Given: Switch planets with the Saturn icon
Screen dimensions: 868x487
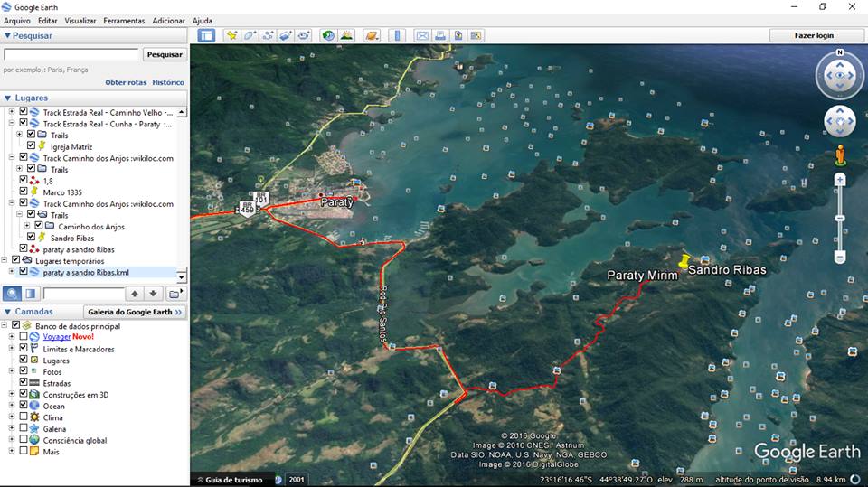Looking at the screenshot, I should click(372, 35).
